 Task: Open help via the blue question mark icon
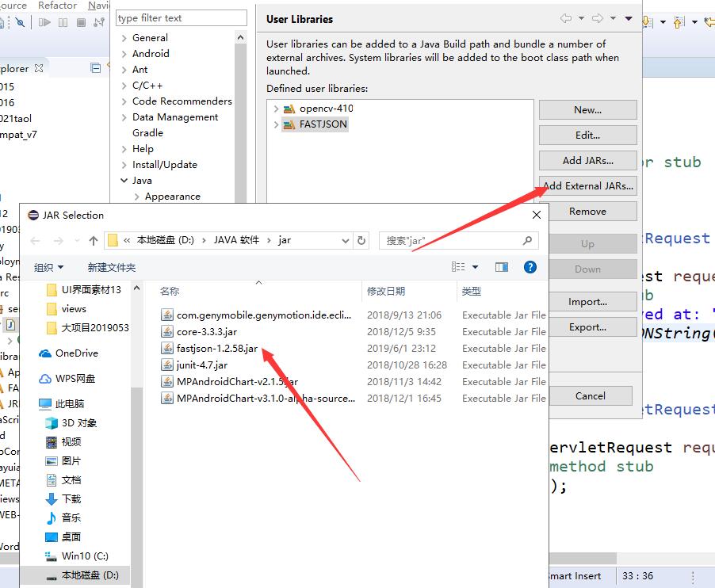tap(530, 267)
